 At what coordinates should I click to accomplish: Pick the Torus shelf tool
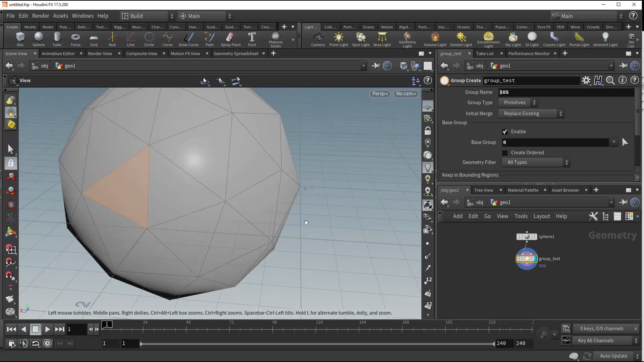pyautogui.click(x=75, y=39)
